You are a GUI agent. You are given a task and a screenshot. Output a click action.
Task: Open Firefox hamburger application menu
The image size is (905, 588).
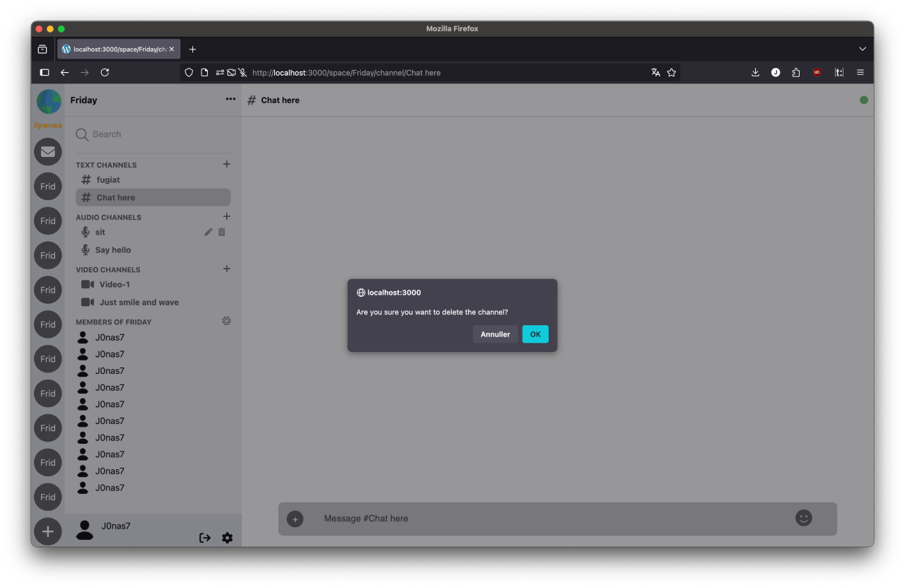(x=860, y=72)
